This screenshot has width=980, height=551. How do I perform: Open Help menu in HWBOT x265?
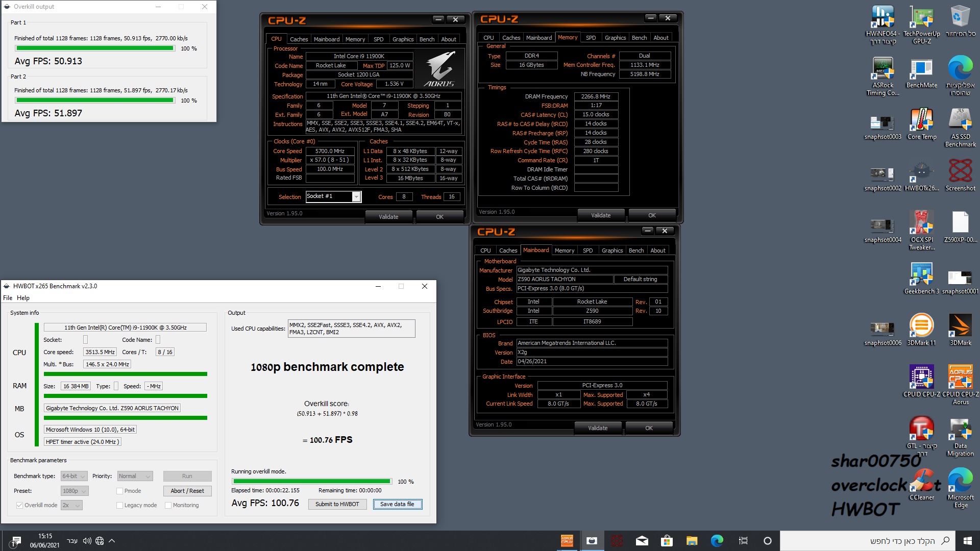(x=23, y=298)
